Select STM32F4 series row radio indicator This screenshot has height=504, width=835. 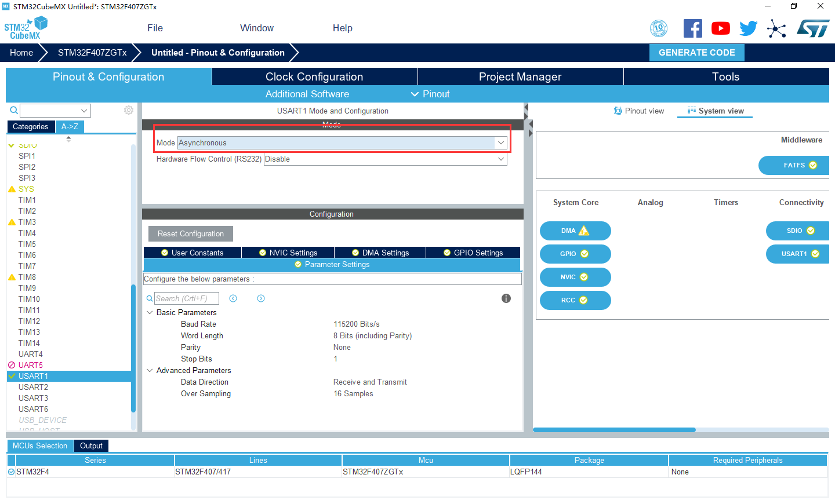coord(11,472)
